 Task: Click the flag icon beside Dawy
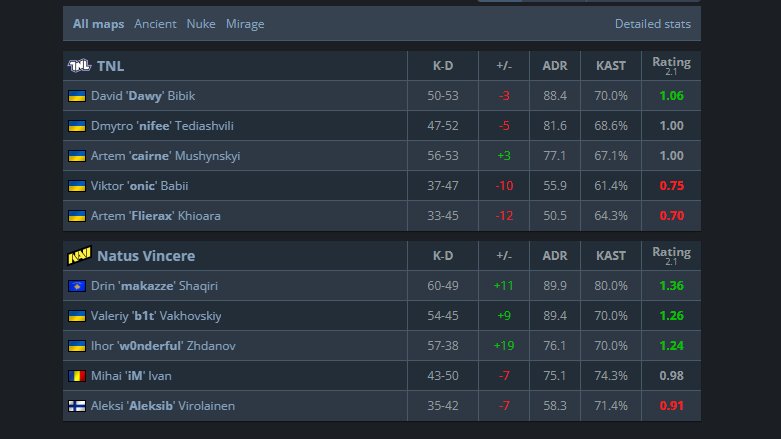(x=76, y=96)
